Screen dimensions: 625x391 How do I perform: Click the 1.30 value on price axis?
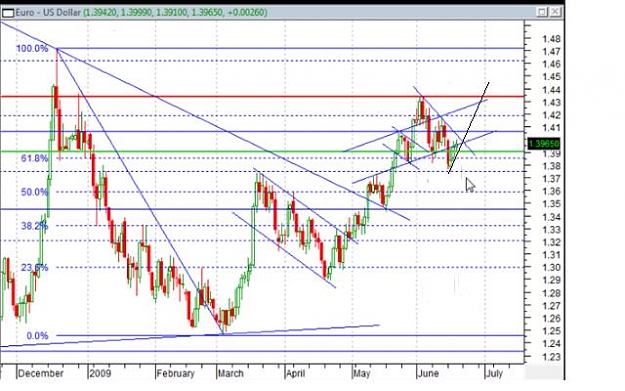click(x=551, y=267)
